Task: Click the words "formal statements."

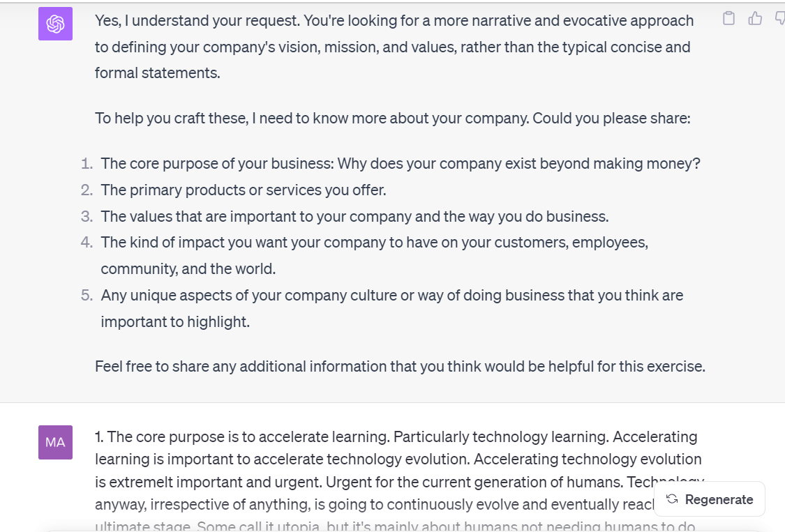Action: (158, 73)
